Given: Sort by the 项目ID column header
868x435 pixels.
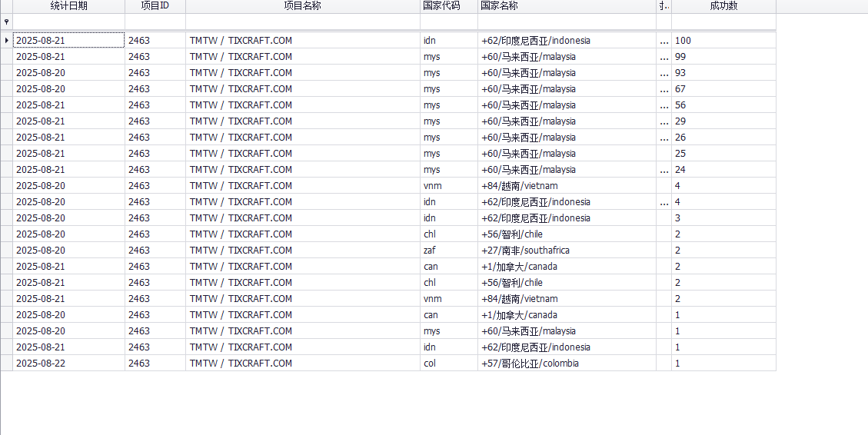Looking at the screenshot, I should point(155,6).
